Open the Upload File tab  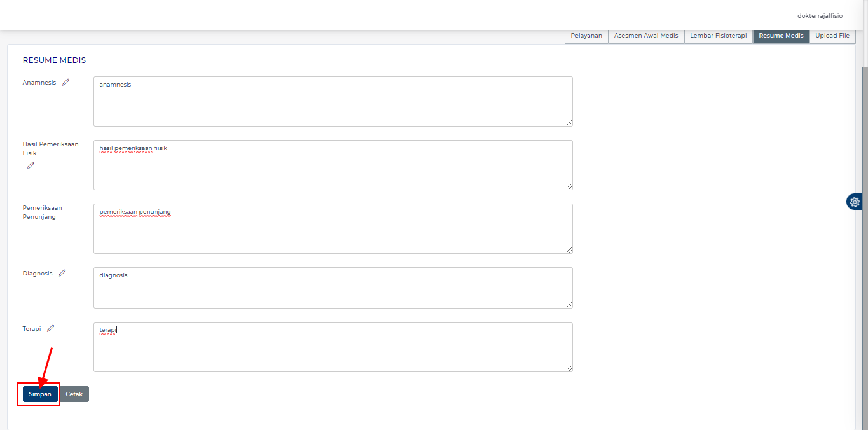(832, 36)
